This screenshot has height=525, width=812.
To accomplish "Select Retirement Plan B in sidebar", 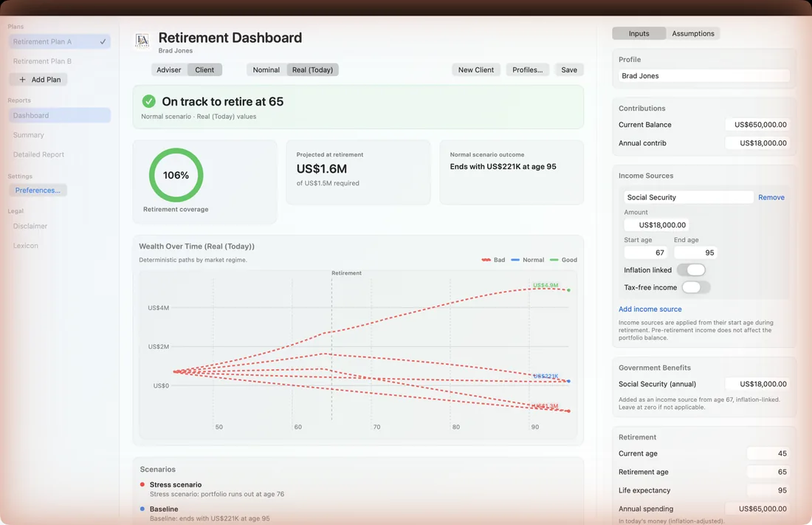I will (x=60, y=61).
